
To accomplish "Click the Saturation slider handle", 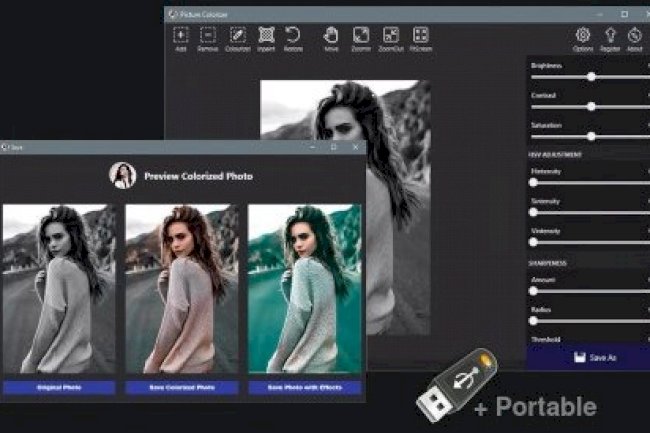I will 591,136.
